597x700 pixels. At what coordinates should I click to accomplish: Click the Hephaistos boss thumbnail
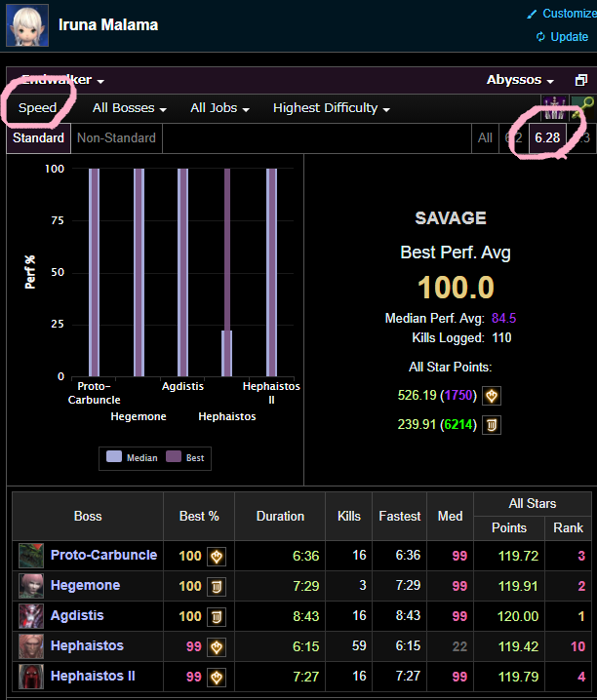click(31, 646)
